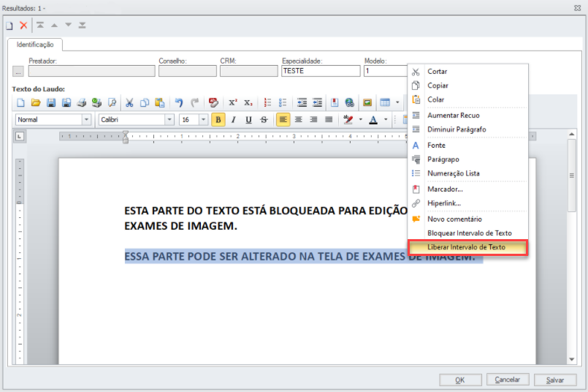This screenshot has height=392, width=588.
Task: Toggle Underline formatting
Action: [x=248, y=120]
